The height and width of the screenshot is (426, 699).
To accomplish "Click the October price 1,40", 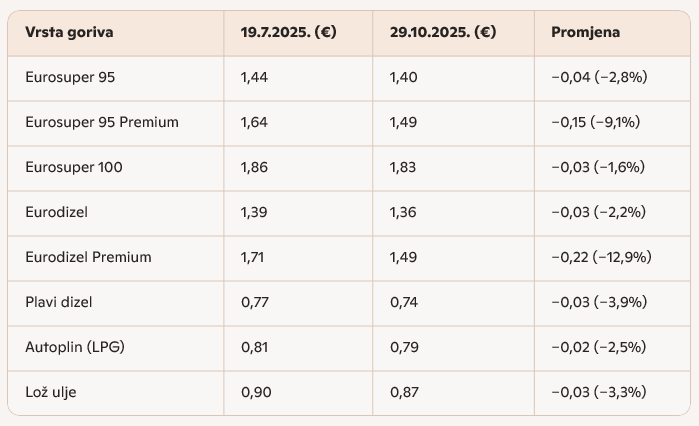I will 405,77.
